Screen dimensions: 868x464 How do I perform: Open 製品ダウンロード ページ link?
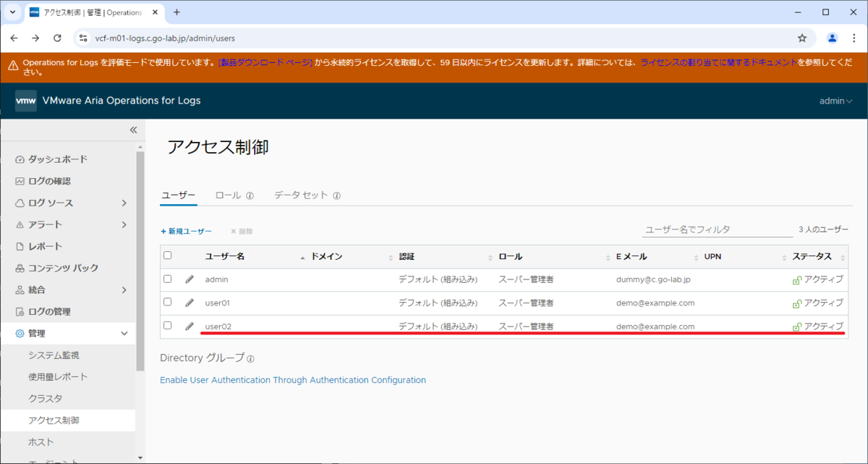click(x=265, y=63)
